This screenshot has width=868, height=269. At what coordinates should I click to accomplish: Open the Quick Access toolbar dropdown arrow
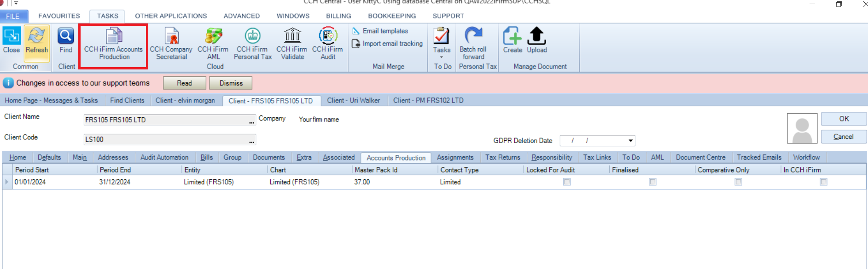point(16,3)
